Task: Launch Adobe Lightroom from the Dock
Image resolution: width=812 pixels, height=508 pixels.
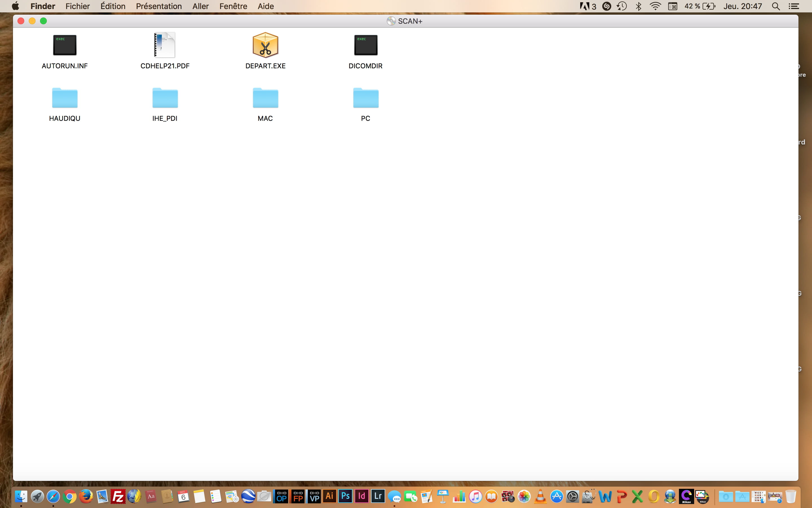Action: [378, 496]
